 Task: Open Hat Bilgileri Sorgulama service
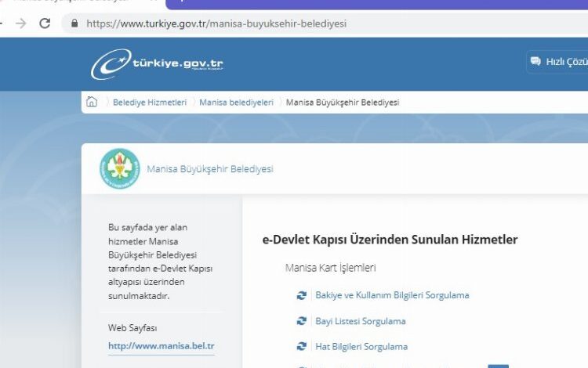coord(361,346)
